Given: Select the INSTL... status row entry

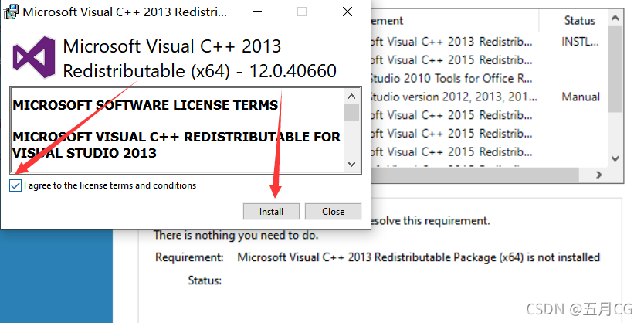Looking at the screenshot, I should click(580, 42).
